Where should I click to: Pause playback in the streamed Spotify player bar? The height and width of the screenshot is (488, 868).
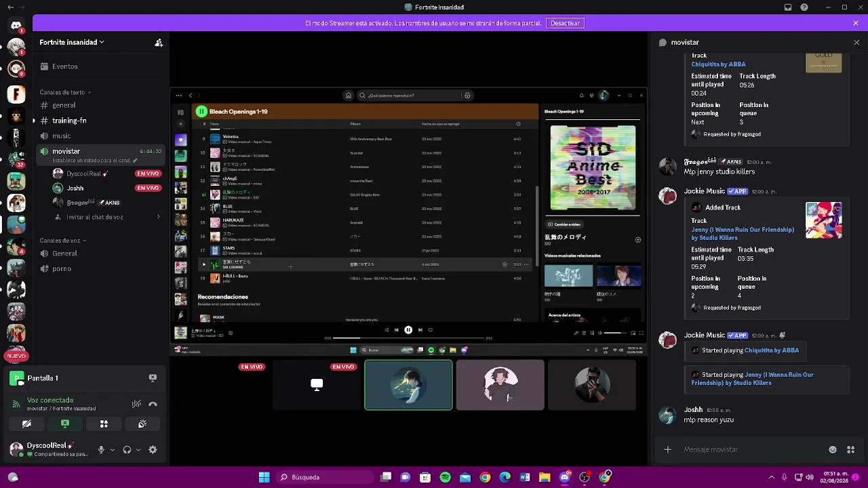click(x=408, y=330)
